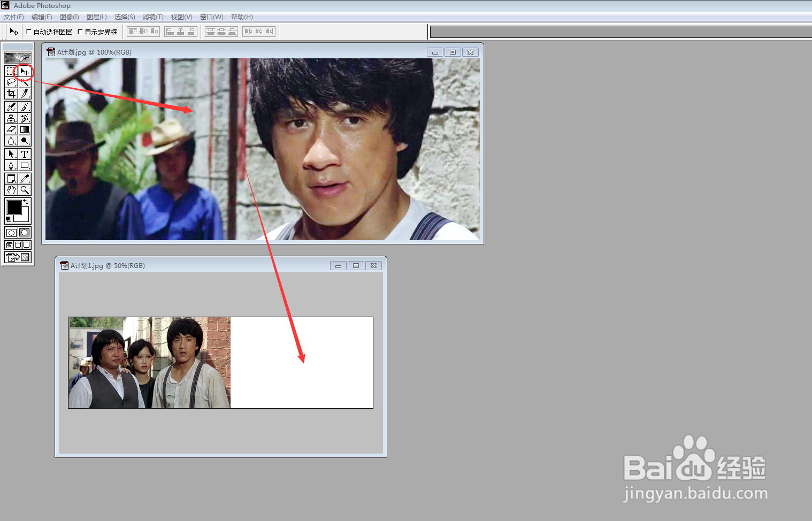Open the black foreground color picker
812x521 pixels.
pos(14,207)
